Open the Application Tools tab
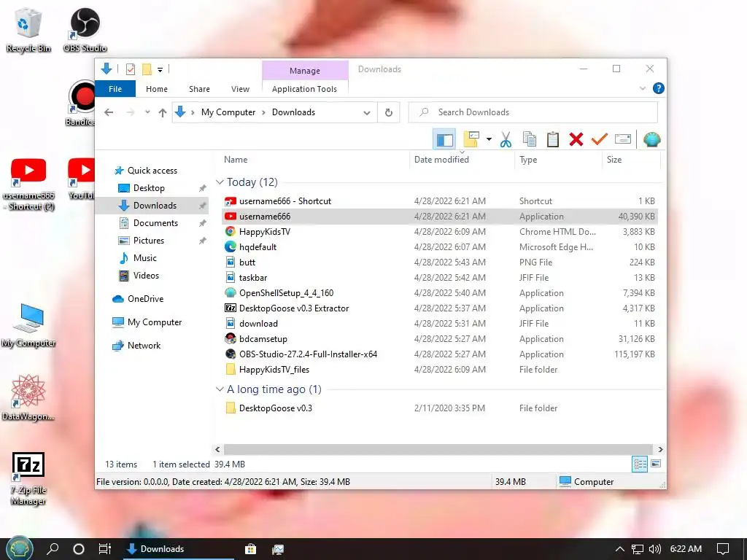 click(304, 88)
